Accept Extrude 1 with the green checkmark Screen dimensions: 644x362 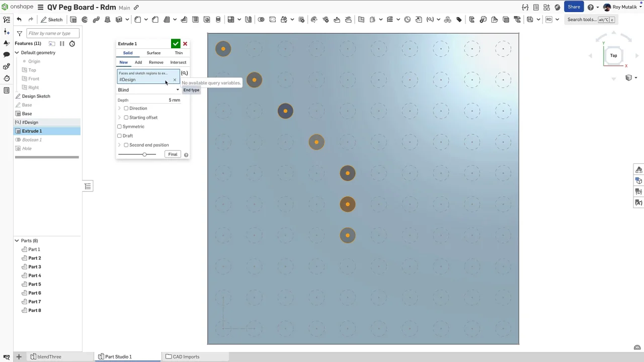pyautogui.click(x=175, y=44)
